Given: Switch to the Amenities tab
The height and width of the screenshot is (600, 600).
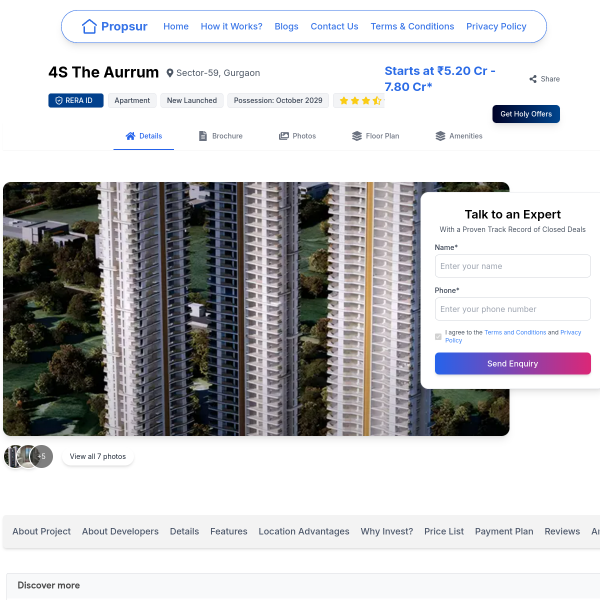Looking at the screenshot, I should coord(459,136).
